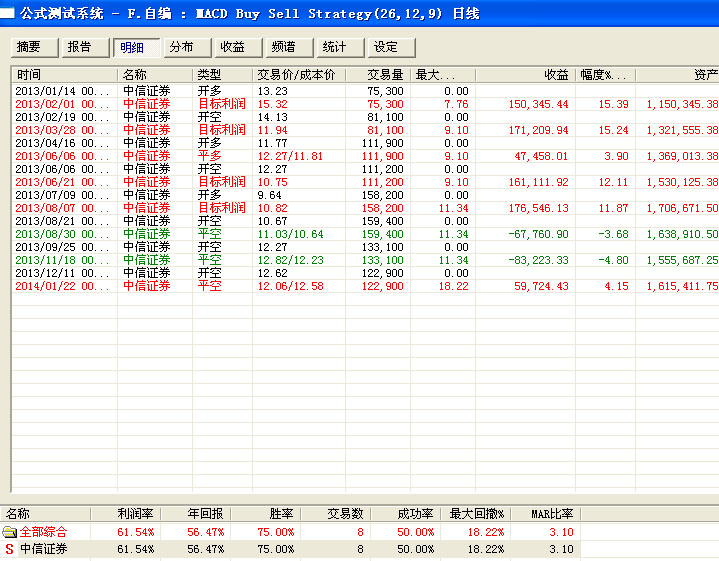Click the 资产 column header
This screenshot has width=719, height=561.
coord(678,75)
